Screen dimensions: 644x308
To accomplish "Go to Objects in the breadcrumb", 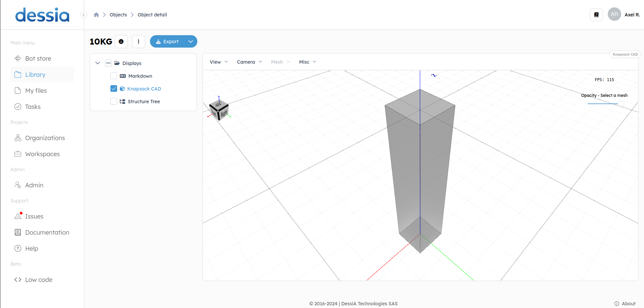I will pos(118,15).
